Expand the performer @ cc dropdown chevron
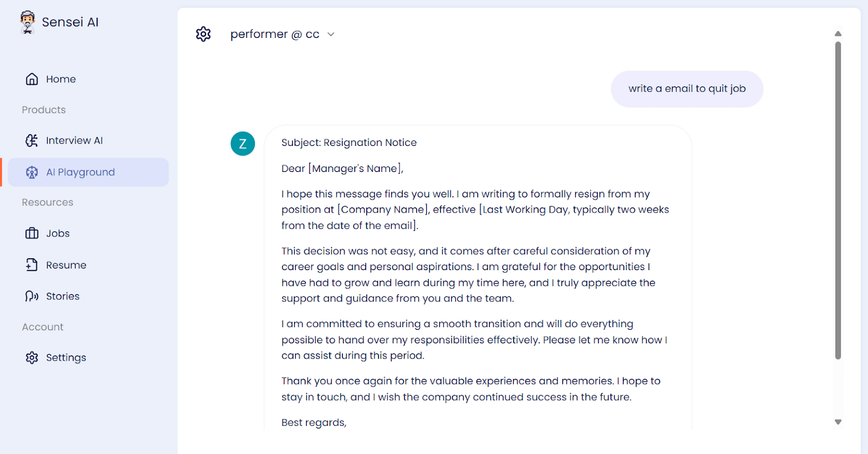868x454 pixels. [x=331, y=34]
